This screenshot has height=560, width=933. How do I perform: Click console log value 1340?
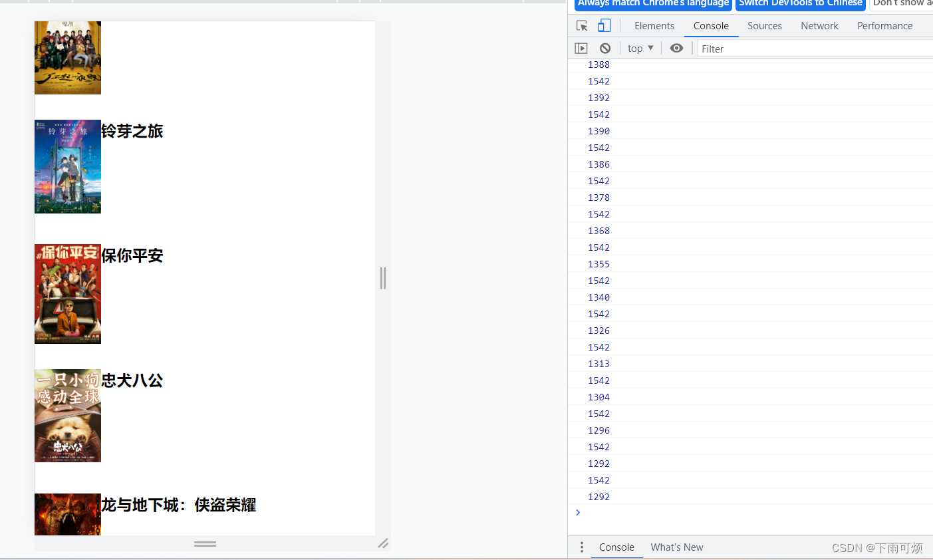(x=599, y=297)
